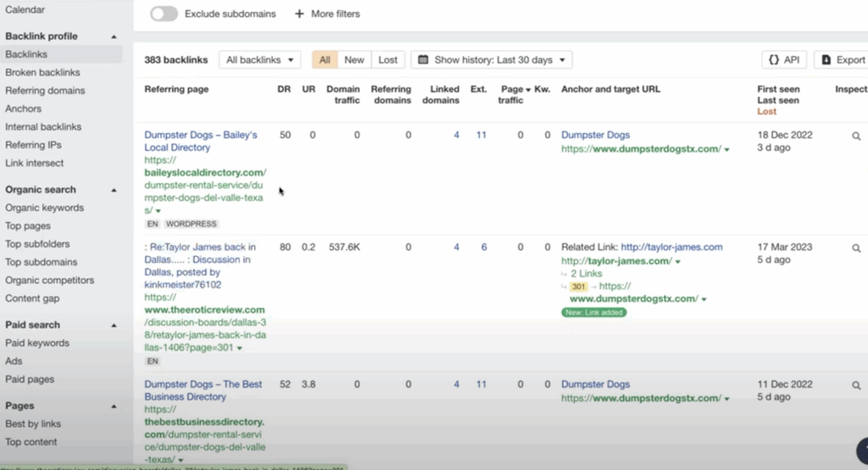Select the New backlinks filter
This screenshot has height=470, width=868.
353,59
